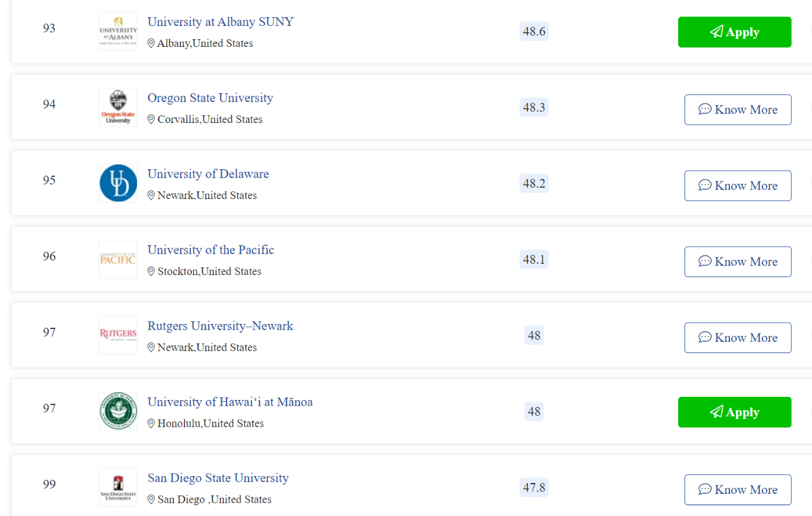
Task: Click the location pin beside Honolulu
Action: [x=151, y=423]
